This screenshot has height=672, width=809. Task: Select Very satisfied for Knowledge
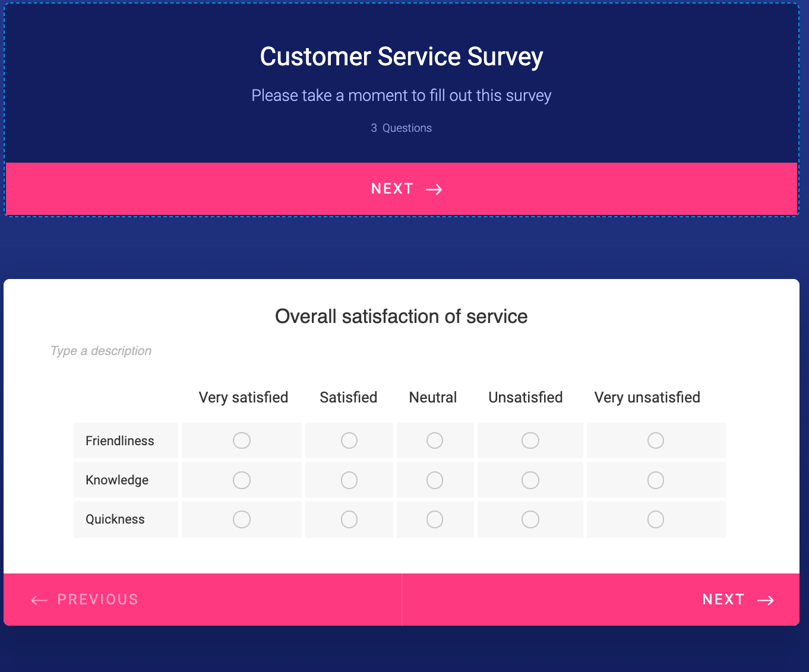tap(242, 480)
